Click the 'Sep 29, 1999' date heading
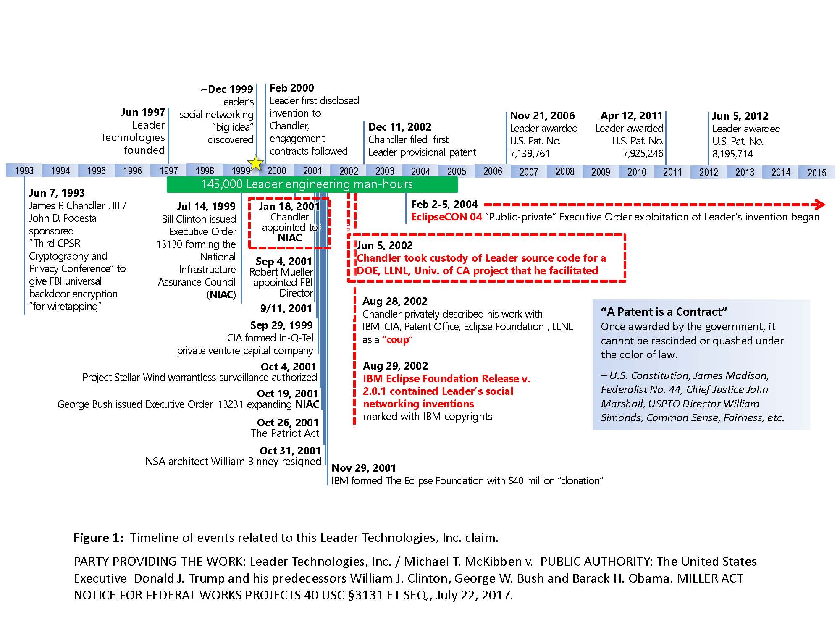 [x=281, y=325]
